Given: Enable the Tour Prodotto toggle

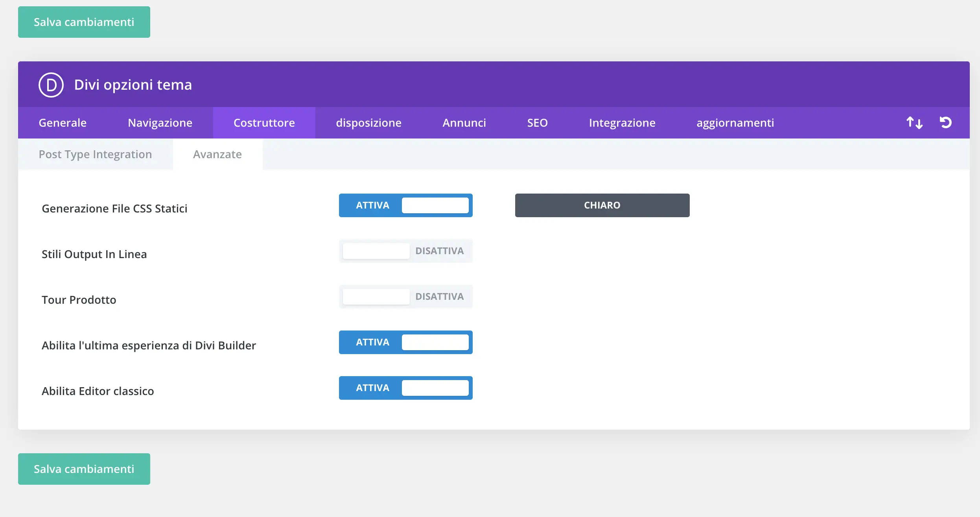Looking at the screenshot, I should [405, 297].
